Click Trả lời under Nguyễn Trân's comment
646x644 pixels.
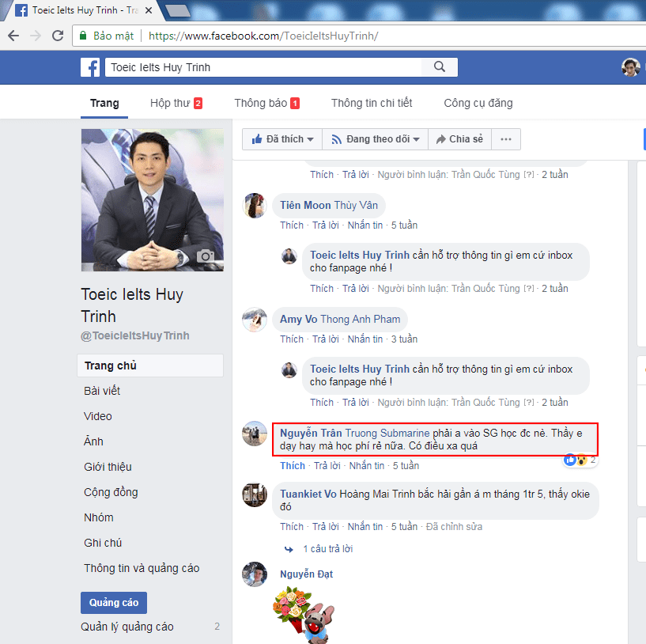click(327, 466)
